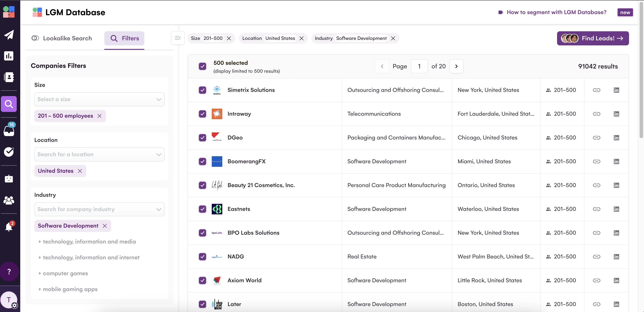Open the contacts book sidebar icon

(9, 77)
